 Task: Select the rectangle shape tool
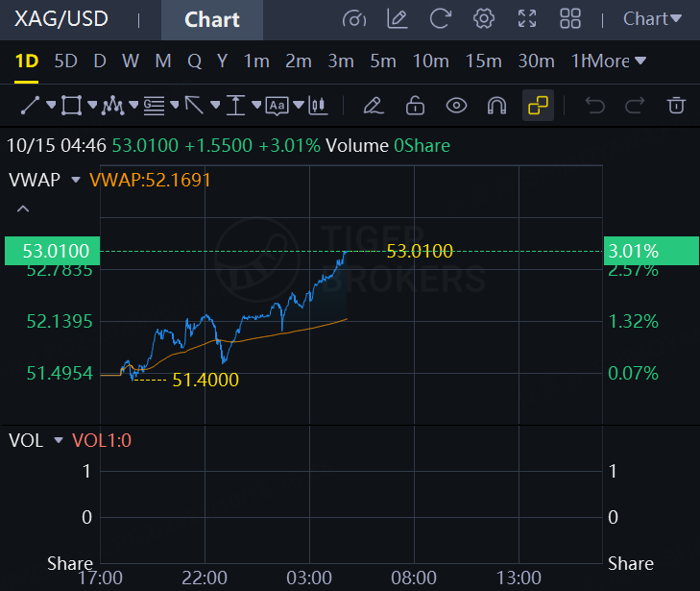[71, 106]
